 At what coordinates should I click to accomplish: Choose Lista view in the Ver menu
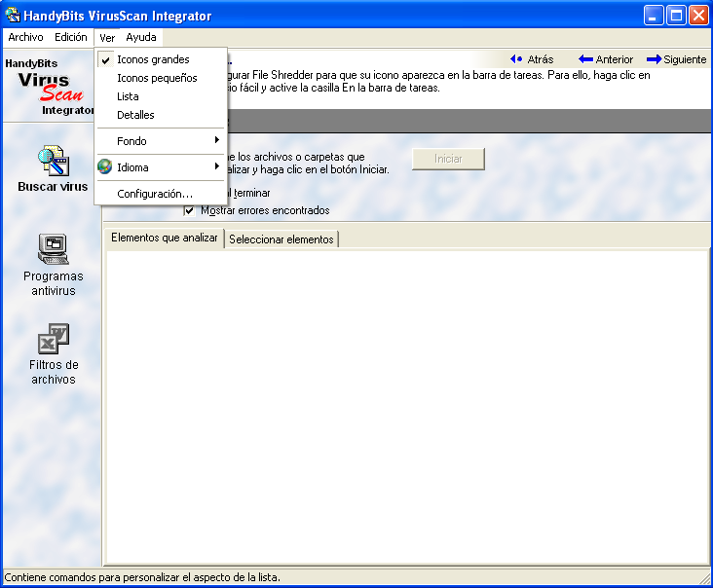[x=161, y=96]
